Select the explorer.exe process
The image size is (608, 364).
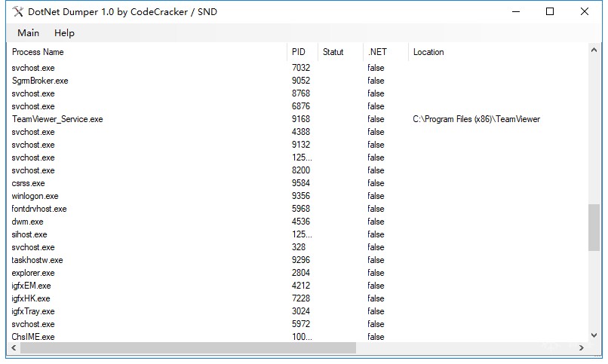point(33,273)
